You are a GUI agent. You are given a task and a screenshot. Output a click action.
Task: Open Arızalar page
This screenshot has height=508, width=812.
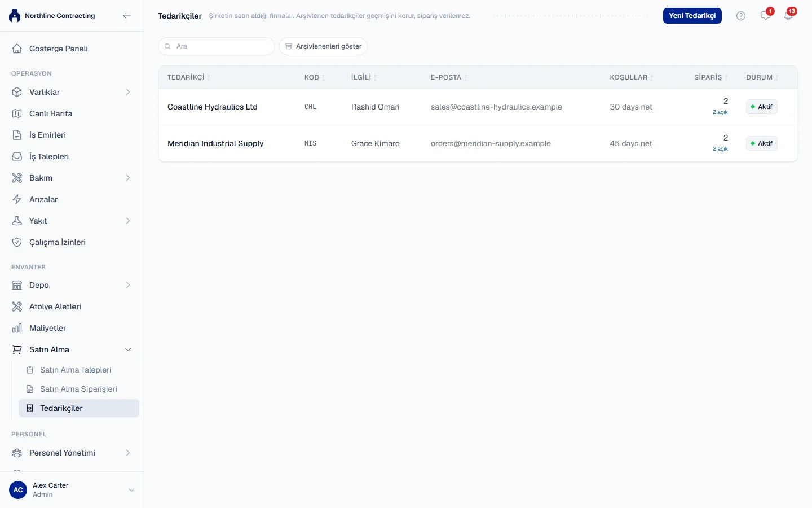point(72,199)
